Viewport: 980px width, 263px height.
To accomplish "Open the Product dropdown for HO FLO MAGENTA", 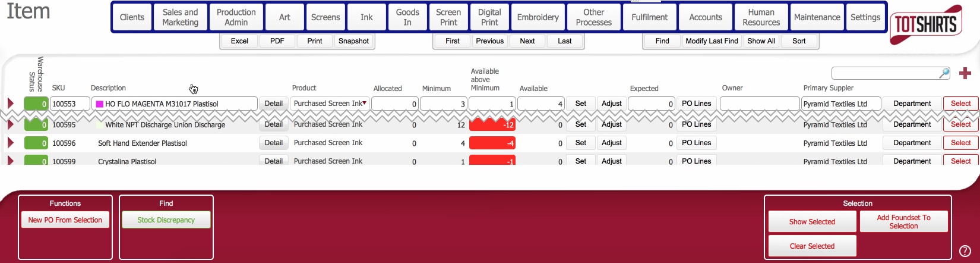I will coord(364,104).
